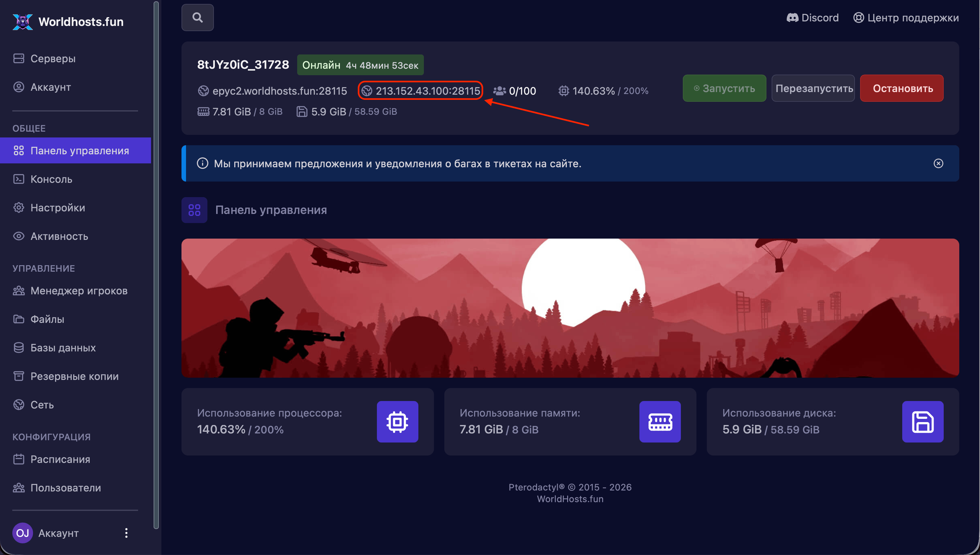Click the processor usage card icon
The height and width of the screenshot is (555, 980).
pyautogui.click(x=397, y=421)
